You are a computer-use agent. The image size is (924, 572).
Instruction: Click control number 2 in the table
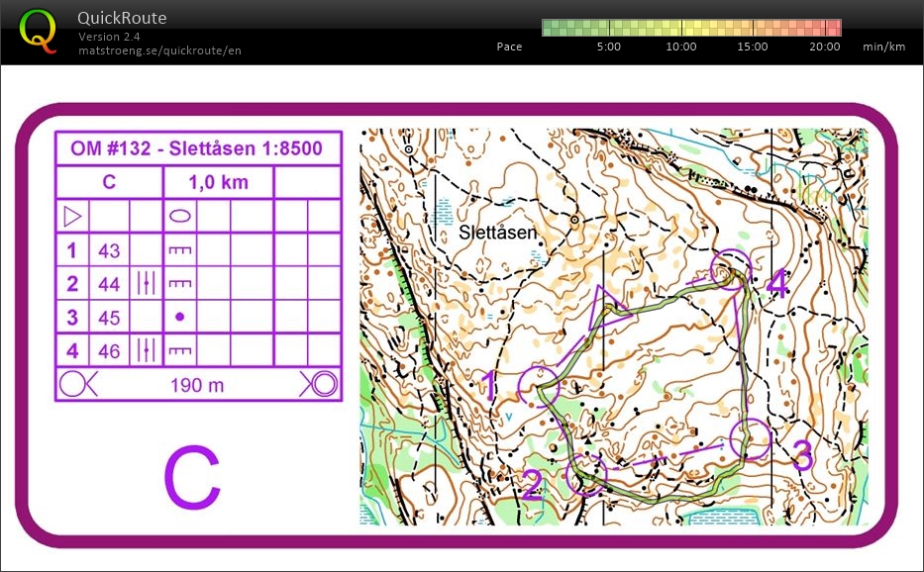(72, 284)
